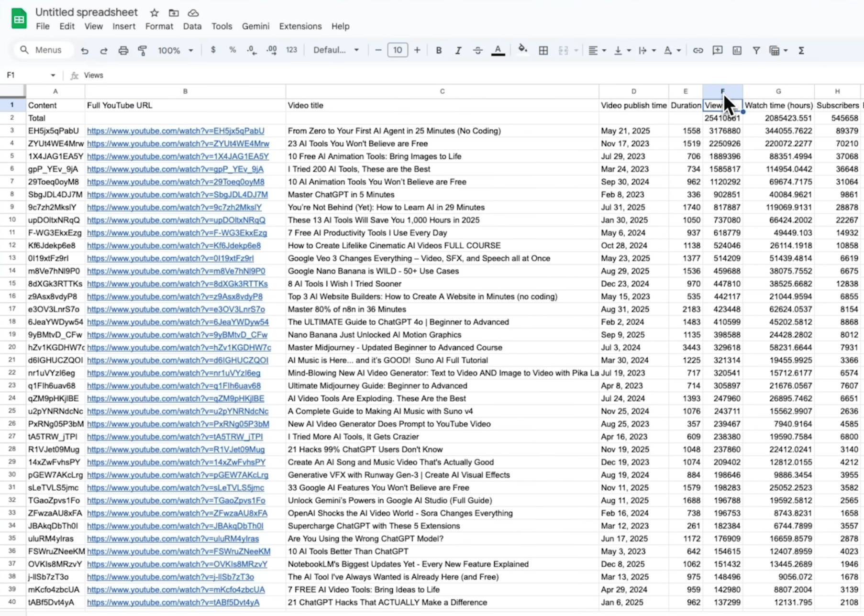Star the Untitled spreadsheet
The width and height of the screenshot is (864, 616).
[x=154, y=13]
